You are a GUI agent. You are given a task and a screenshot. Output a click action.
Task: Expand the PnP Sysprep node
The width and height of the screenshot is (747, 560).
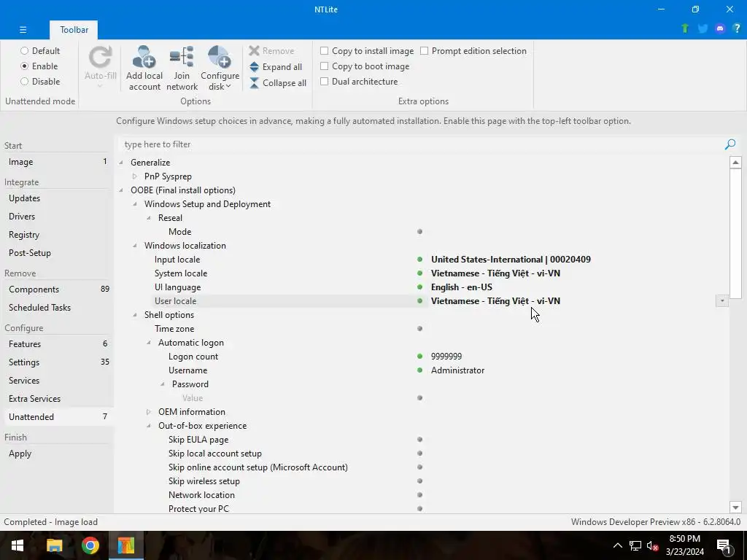click(135, 176)
